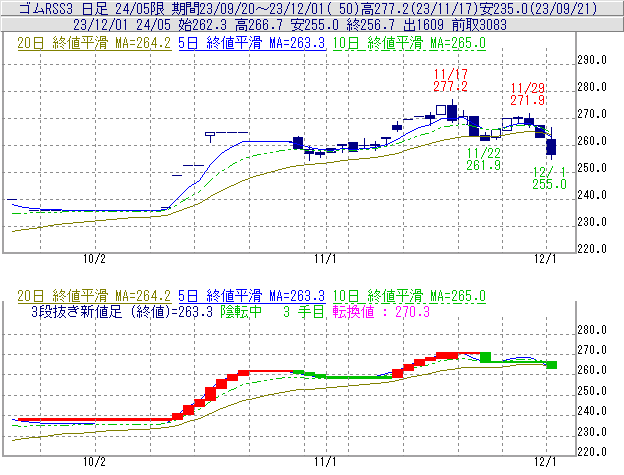Click the 12/1 date label under lower chart
This screenshot has height=475, width=624.
(x=545, y=462)
